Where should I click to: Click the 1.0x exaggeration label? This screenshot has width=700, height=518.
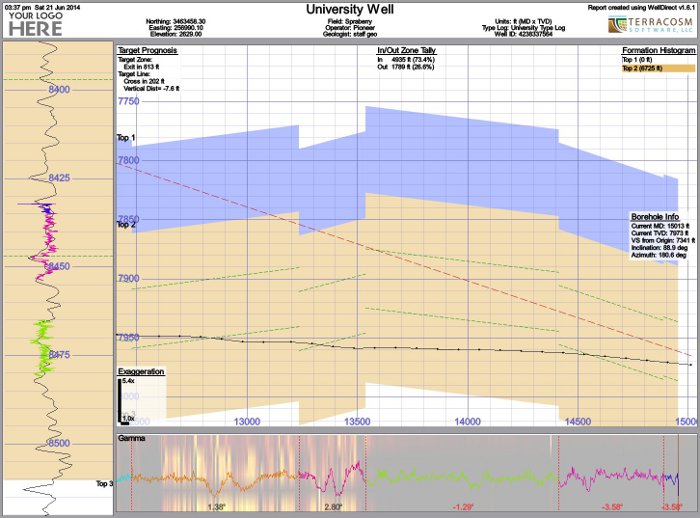tap(129, 418)
